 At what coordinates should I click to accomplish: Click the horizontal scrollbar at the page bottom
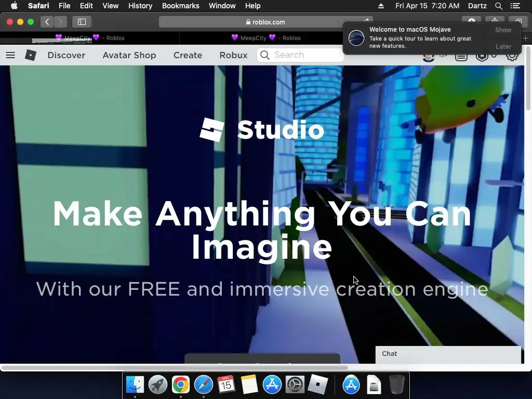point(175,367)
